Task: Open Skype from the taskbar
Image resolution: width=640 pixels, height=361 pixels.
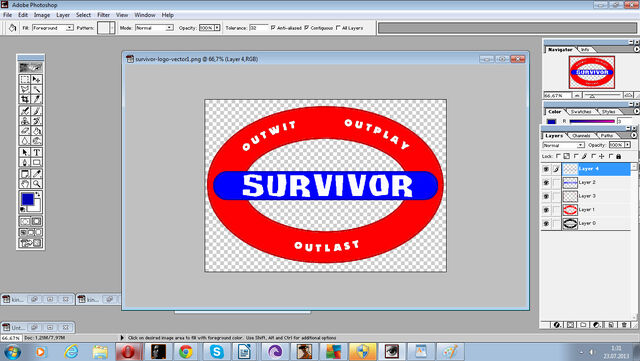Action: [216, 352]
